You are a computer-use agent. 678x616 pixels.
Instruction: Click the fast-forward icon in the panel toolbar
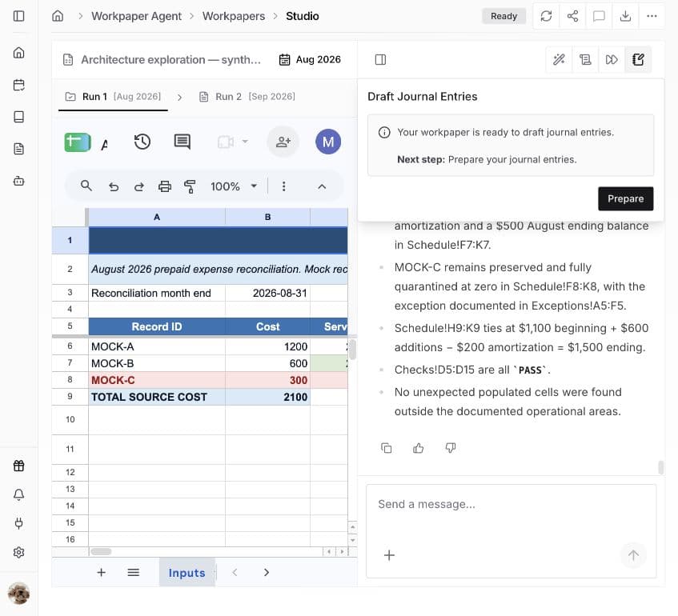[612, 60]
